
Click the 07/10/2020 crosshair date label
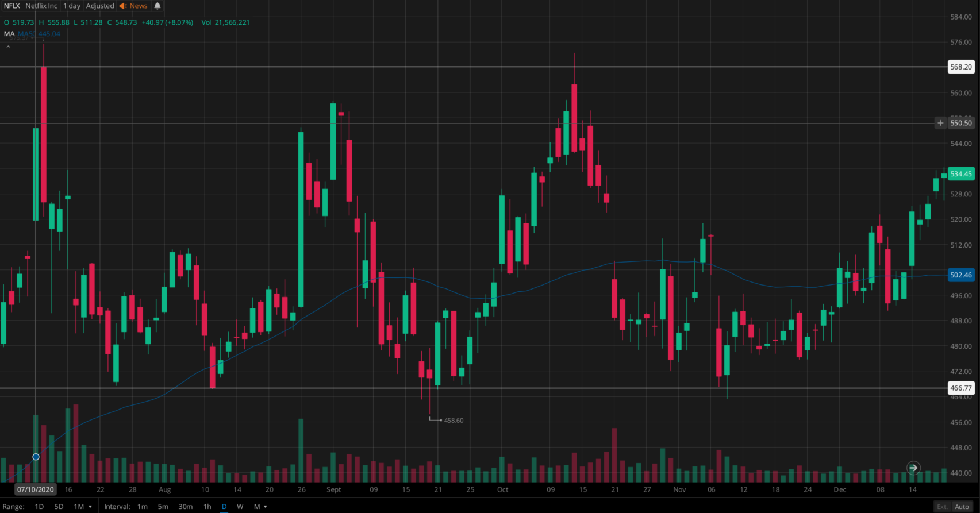36,489
